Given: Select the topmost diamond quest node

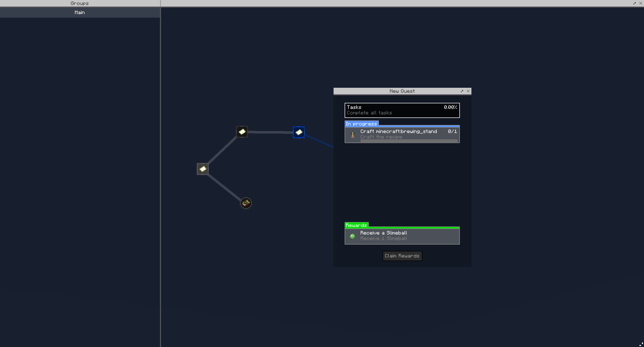Looking at the screenshot, I should point(242,131).
